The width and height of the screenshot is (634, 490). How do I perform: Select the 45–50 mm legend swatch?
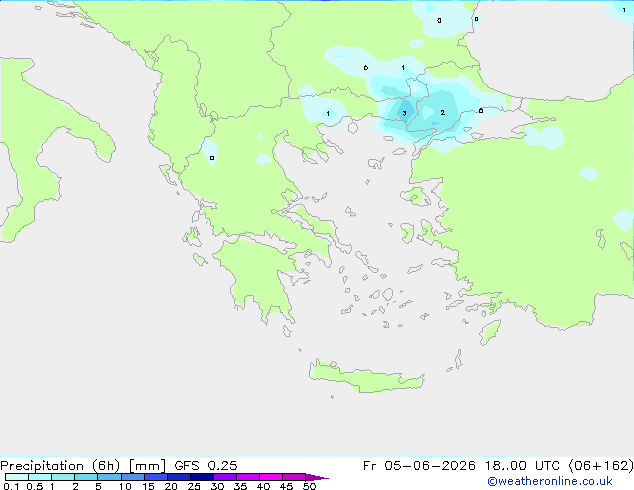(x=294, y=477)
